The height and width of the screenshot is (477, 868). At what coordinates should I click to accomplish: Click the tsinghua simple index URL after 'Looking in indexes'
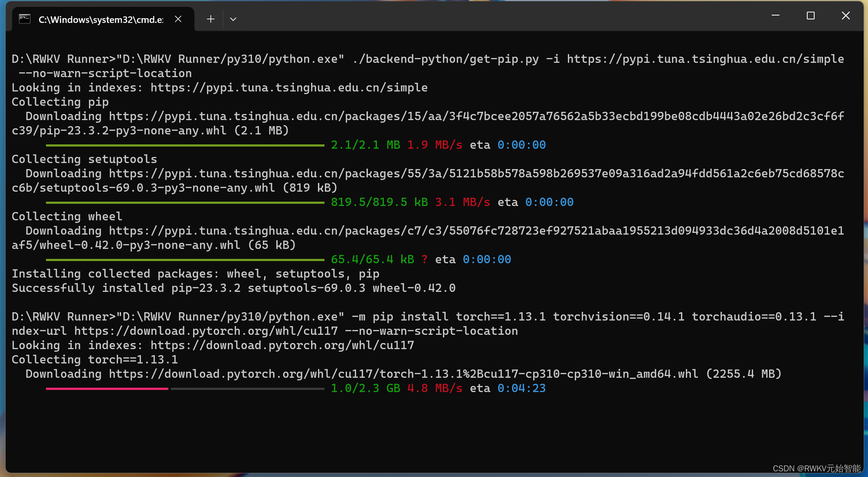289,88
